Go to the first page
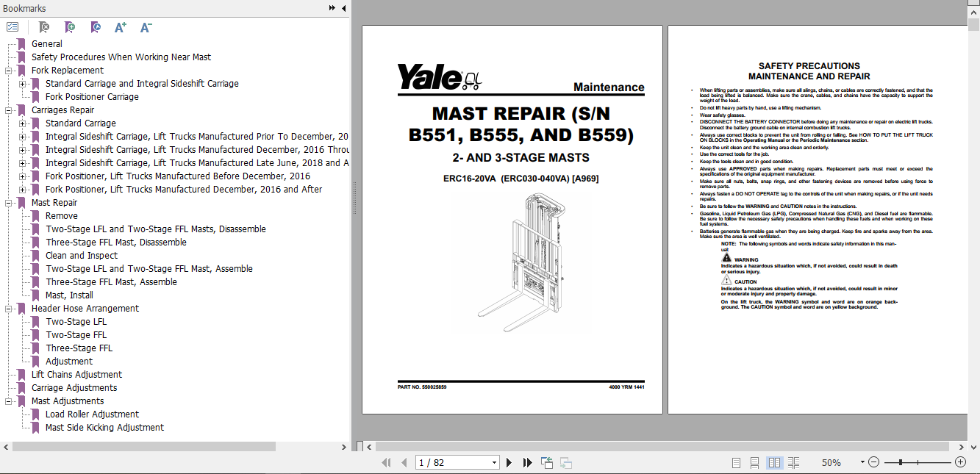This screenshot has height=474, width=980. pos(386,462)
